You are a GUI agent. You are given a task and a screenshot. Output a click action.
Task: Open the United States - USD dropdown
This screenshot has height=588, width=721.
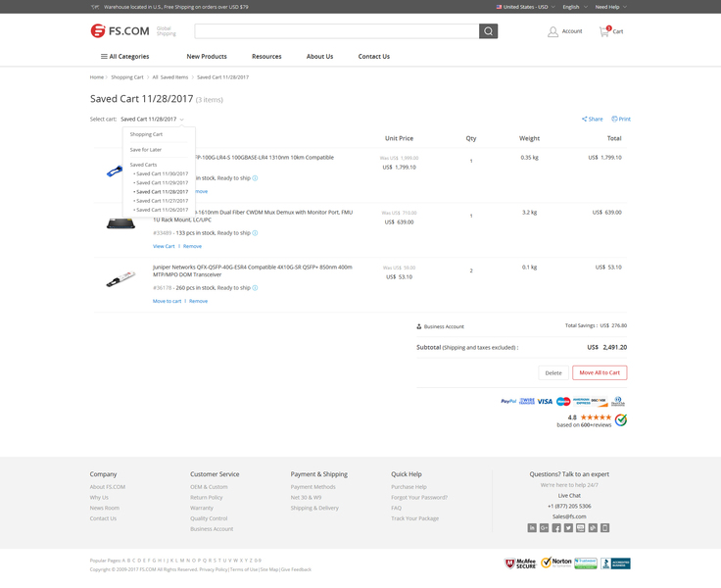(526, 7)
